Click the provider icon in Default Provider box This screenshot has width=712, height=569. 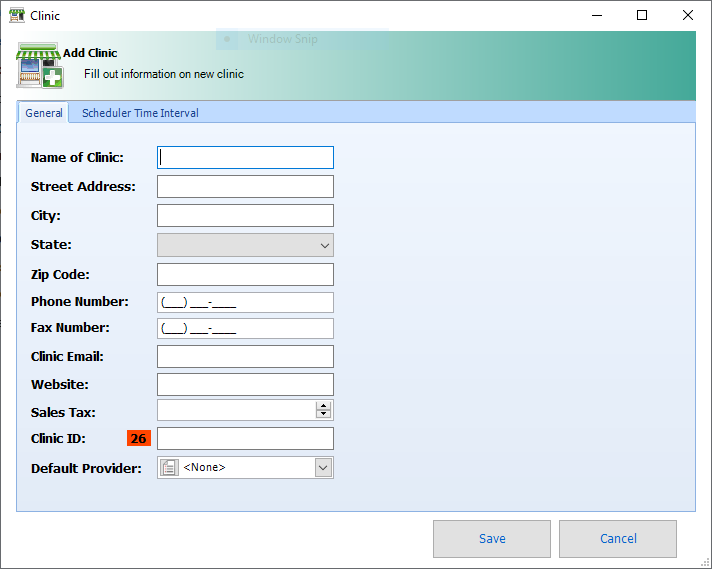click(x=169, y=467)
